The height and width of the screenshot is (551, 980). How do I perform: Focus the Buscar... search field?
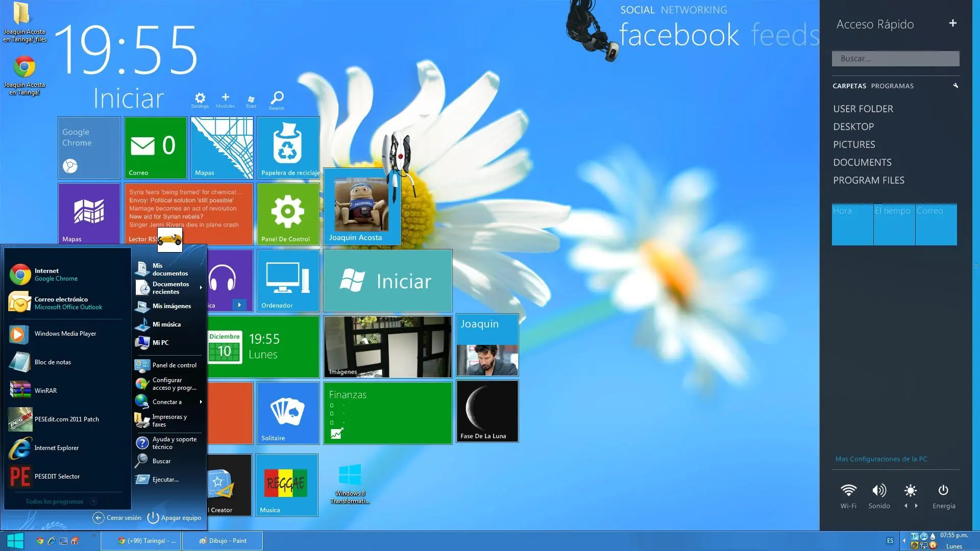[x=895, y=59]
